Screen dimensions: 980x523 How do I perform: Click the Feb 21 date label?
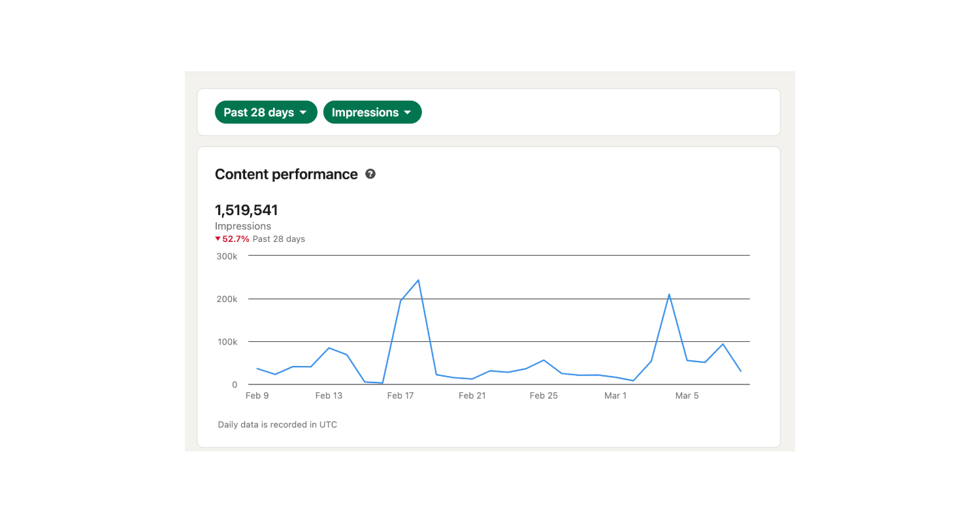tap(472, 396)
